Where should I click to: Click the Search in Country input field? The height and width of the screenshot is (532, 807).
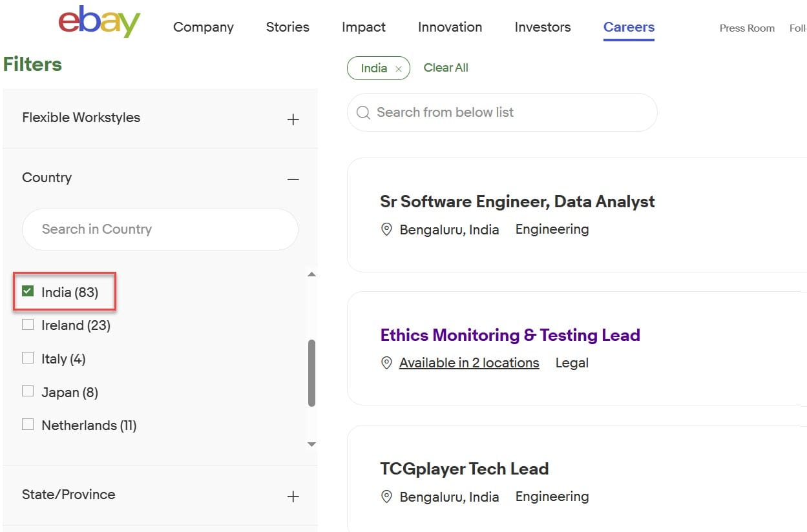(x=160, y=229)
